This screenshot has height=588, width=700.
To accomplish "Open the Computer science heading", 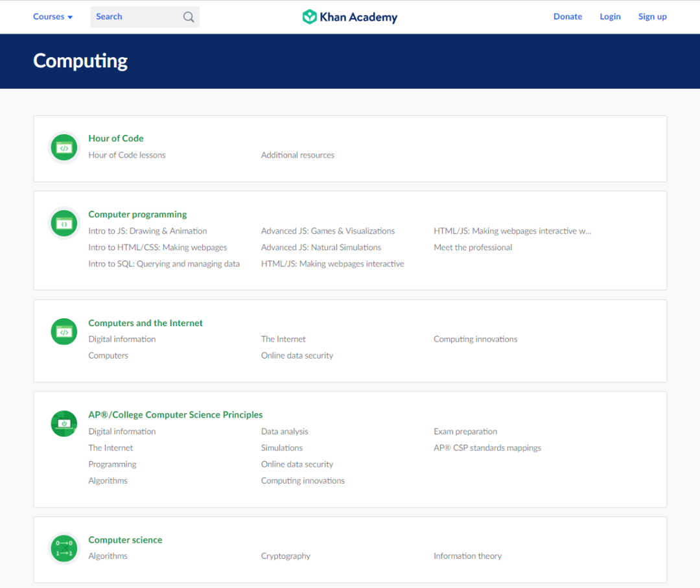I will coord(125,540).
